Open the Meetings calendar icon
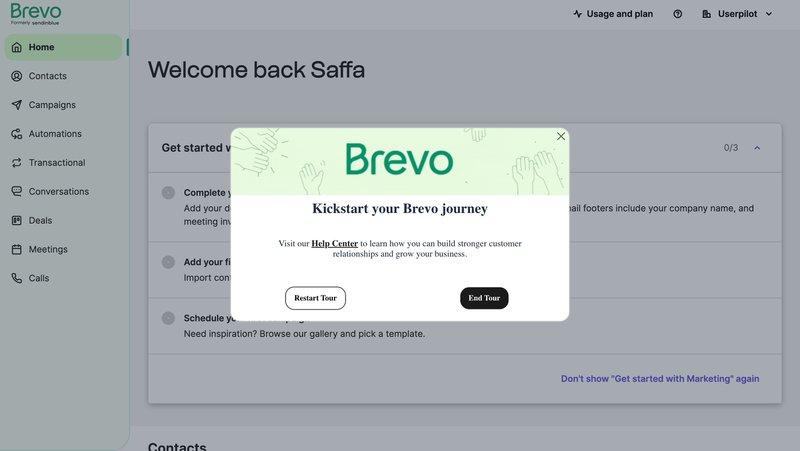Image resolution: width=800 pixels, height=451 pixels. 17,249
